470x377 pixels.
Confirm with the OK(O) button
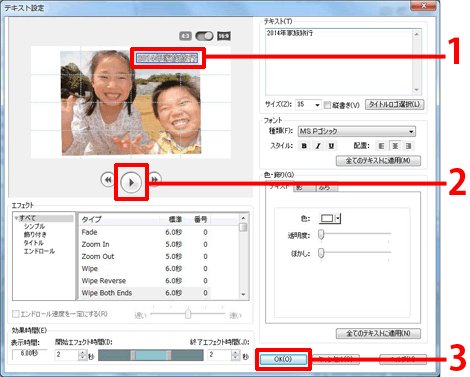(x=283, y=359)
